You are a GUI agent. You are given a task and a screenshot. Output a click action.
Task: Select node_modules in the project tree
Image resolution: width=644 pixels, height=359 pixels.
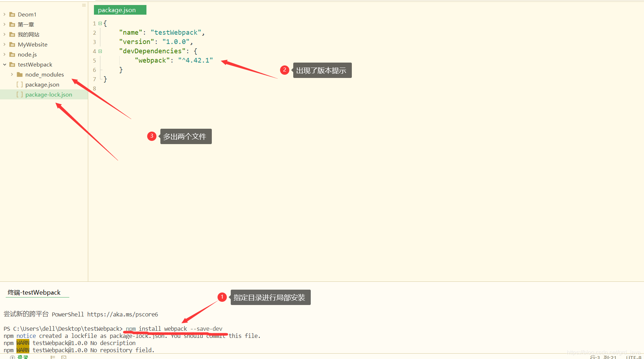coord(45,74)
